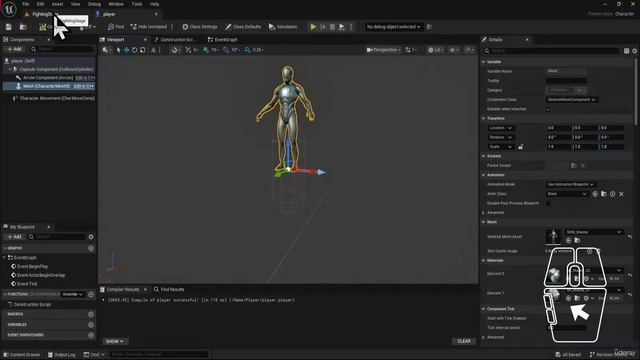Open Event BeginPlay in EventGraph list
The height and width of the screenshot is (360, 640).
pyautogui.click(x=29, y=267)
